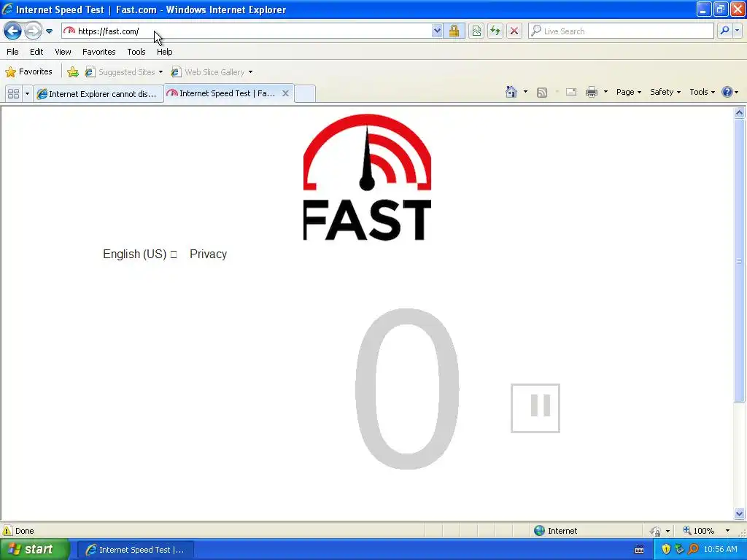This screenshot has width=747, height=560.
Task: Select the Internet Speed Test tab
Action: coord(223,93)
